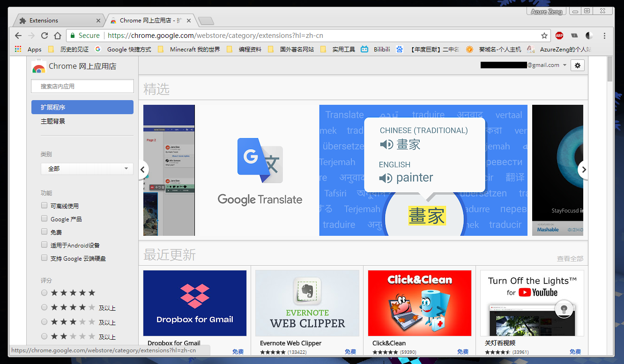
Task: Select 扩展程序 in the sidebar
Action: tap(82, 107)
